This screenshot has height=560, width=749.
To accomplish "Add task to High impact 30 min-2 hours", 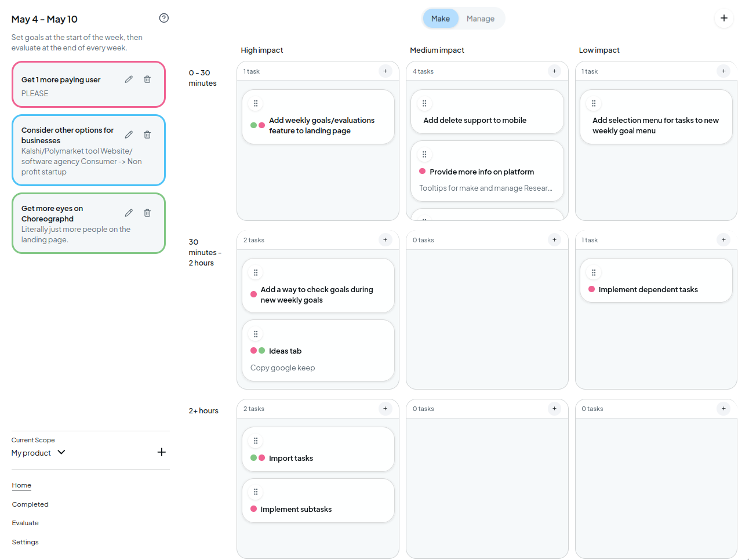I will (386, 239).
